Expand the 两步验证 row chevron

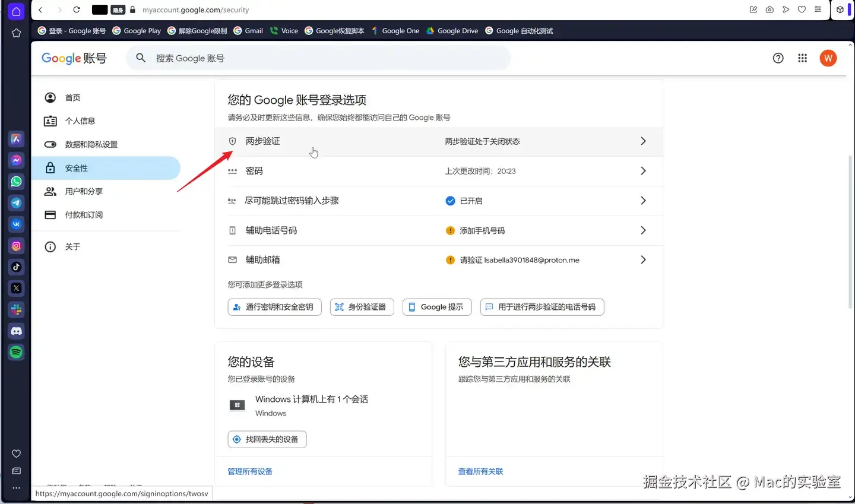point(643,141)
